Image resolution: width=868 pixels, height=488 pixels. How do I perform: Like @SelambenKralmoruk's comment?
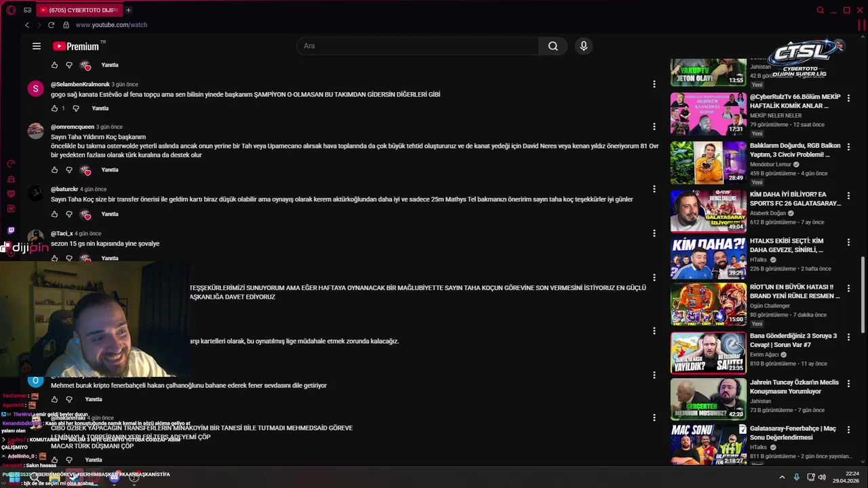tap(55, 108)
